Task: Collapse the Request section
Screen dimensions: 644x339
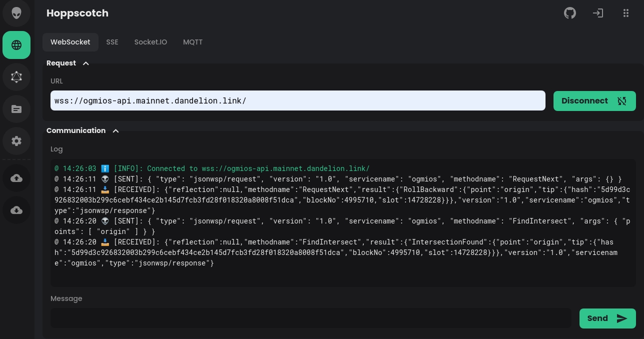Action: pyautogui.click(x=85, y=63)
